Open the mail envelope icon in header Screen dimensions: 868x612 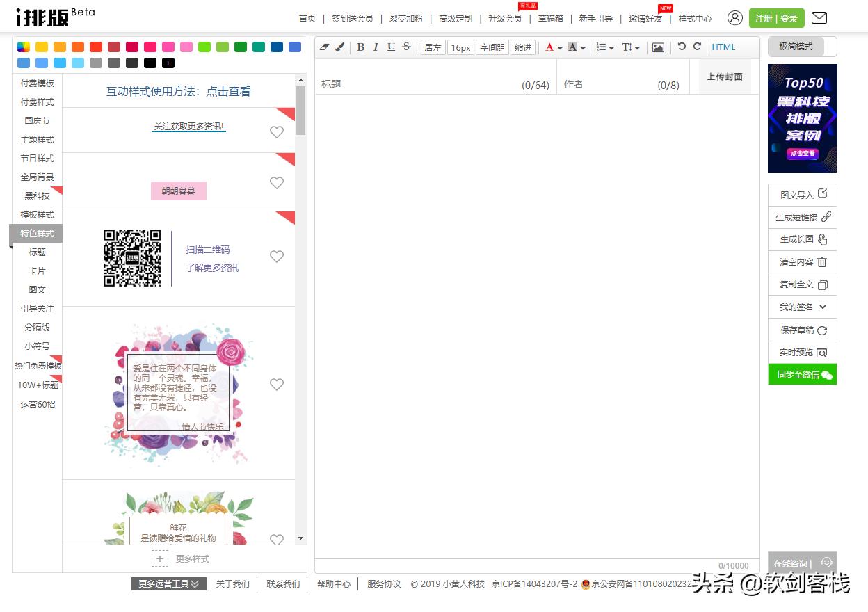tap(819, 18)
